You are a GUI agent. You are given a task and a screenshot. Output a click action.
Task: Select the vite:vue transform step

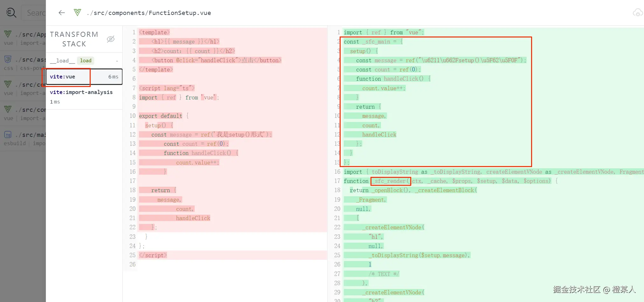(x=84, y=77)
